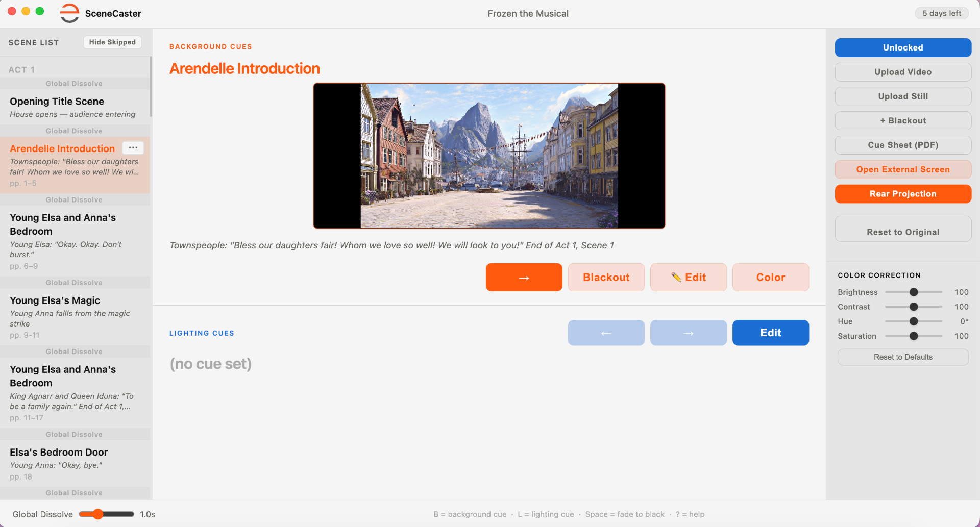Click the 'Frozen the Musical' window title

click(528, 14)
